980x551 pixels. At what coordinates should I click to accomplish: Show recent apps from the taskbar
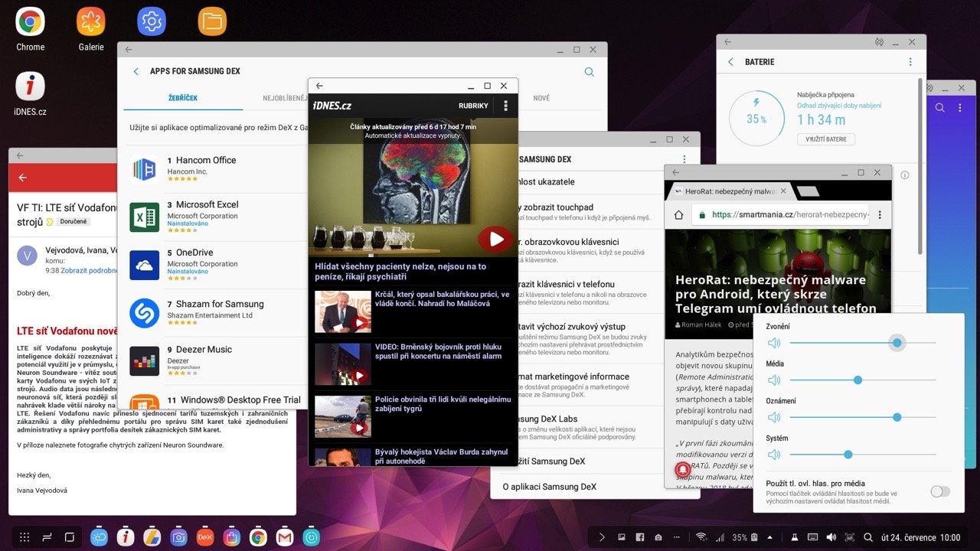point(47,537)
